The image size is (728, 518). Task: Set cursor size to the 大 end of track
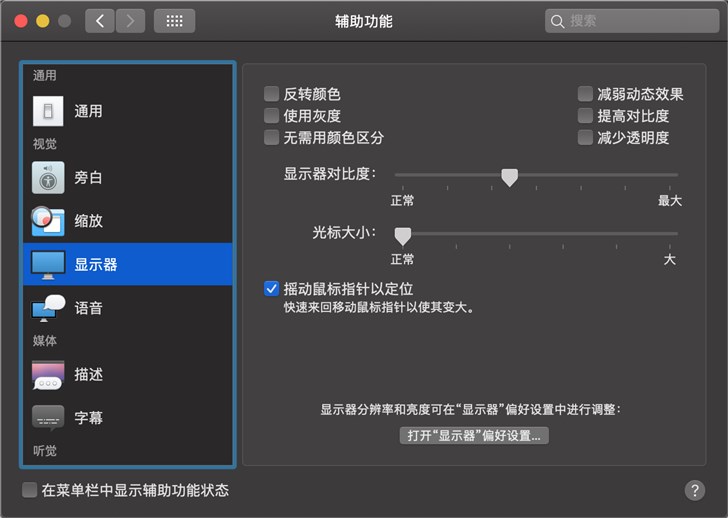coord(670,233)
